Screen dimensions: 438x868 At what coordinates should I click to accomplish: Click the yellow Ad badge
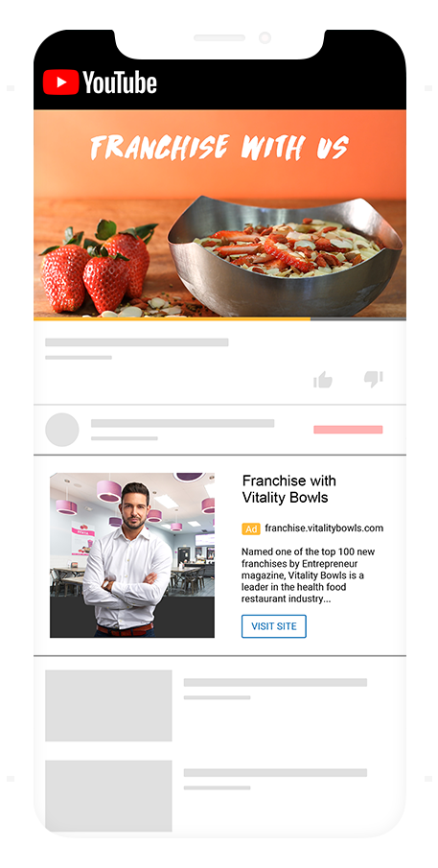pos(251,528)
